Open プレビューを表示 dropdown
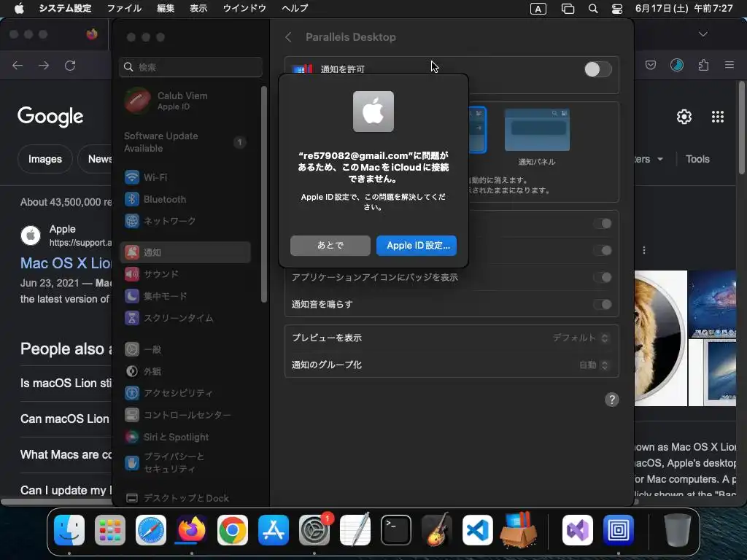The height and width of the screenshot is (560, 747). (x=580, y=338)
